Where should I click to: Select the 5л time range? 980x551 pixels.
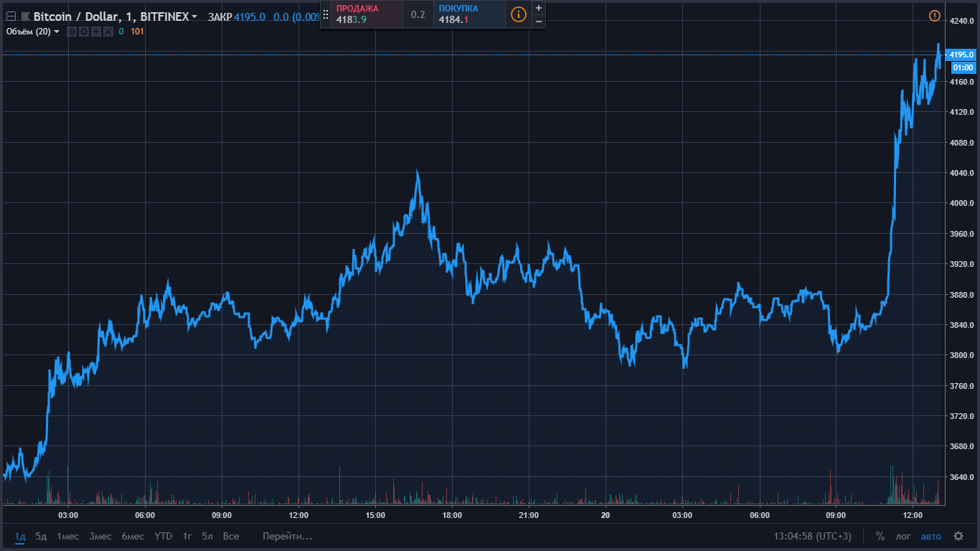tap(207, 536)
